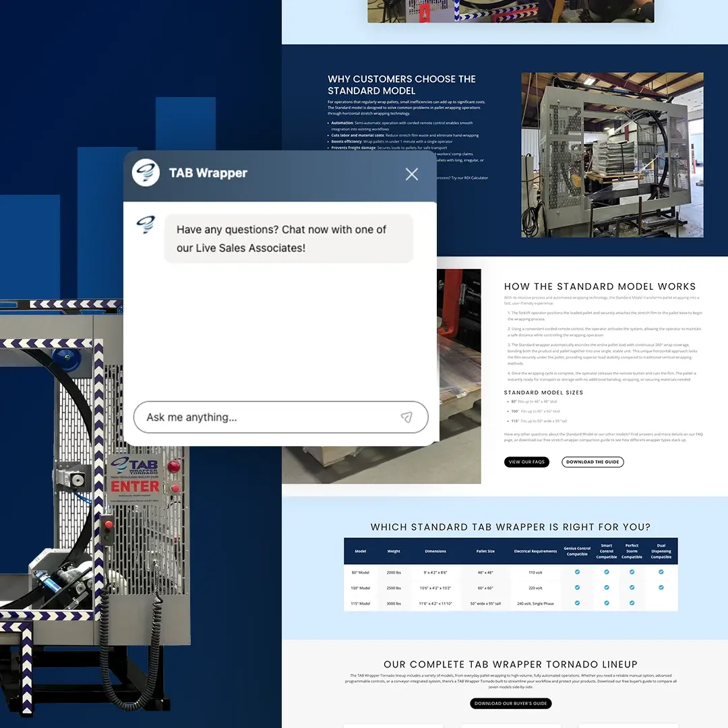Click the 80" Model Dual Dispensing checkmark
Screen dimensions: 728x728
[x=661, y=572]
